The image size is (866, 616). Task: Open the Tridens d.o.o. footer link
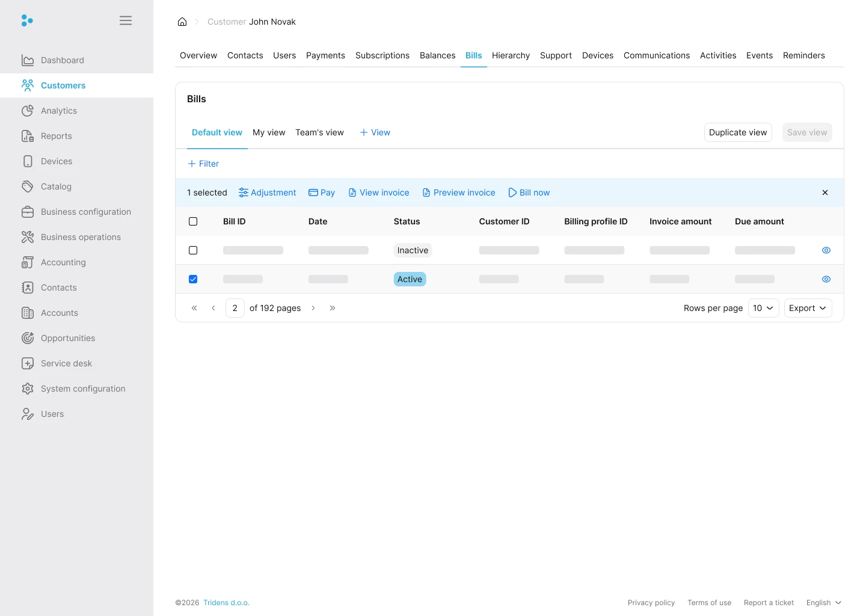(x=226, y=603)
